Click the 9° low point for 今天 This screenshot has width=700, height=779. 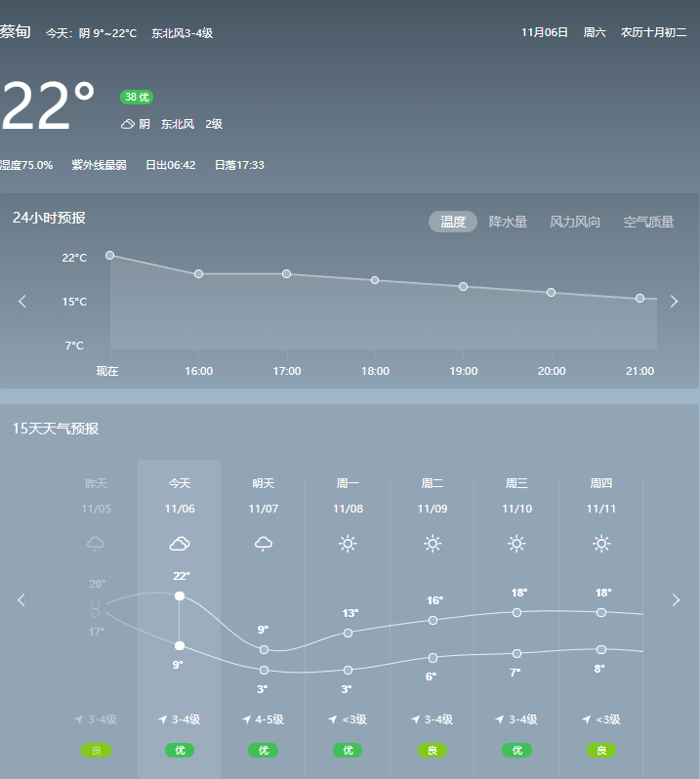pyautogui.click(x=180, y=645)
